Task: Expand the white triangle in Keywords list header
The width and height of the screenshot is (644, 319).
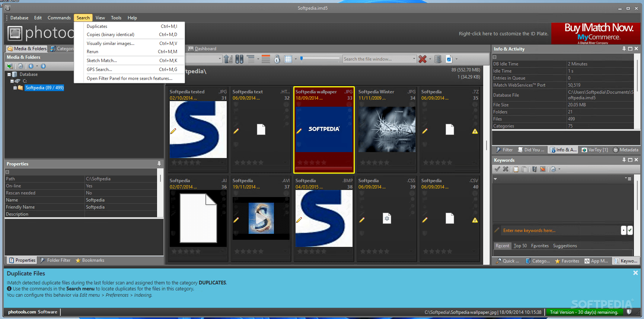Action: (495, 179)
